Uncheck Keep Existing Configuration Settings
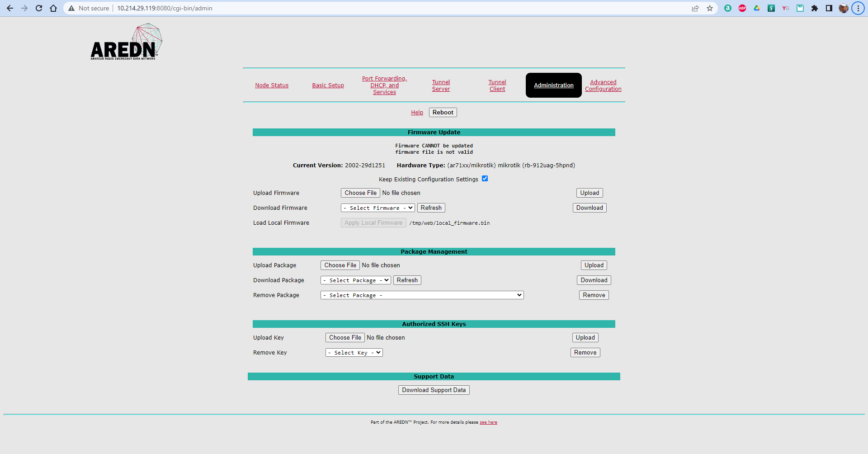868x454 pixels. click(485, 178)
